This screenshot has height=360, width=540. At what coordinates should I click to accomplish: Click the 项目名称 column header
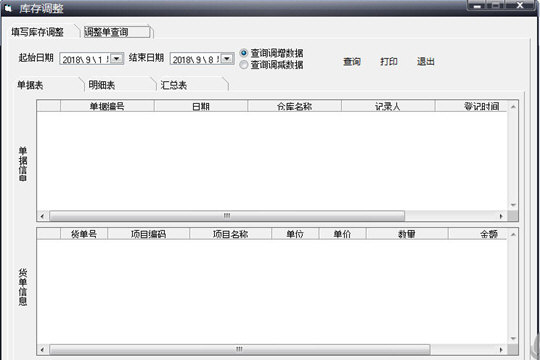230,234
